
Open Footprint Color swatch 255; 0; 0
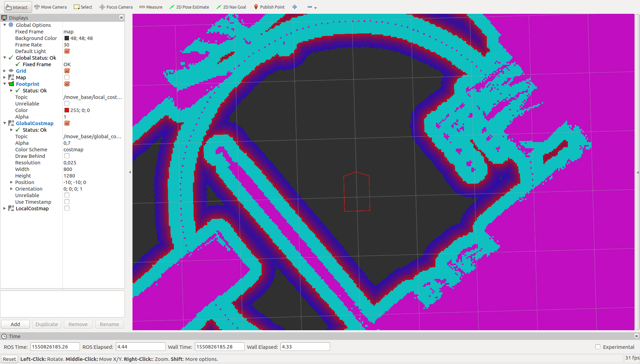[67, 110]
